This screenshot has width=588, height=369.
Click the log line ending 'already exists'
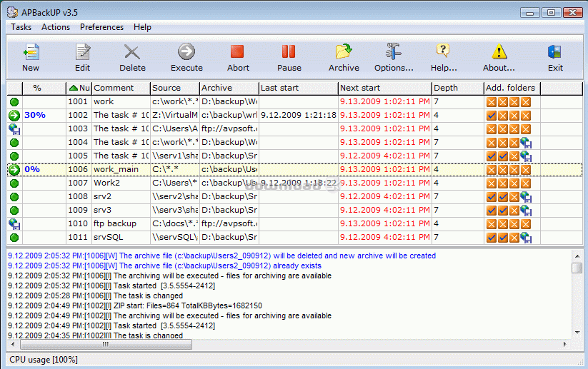[x=164, y=266]
